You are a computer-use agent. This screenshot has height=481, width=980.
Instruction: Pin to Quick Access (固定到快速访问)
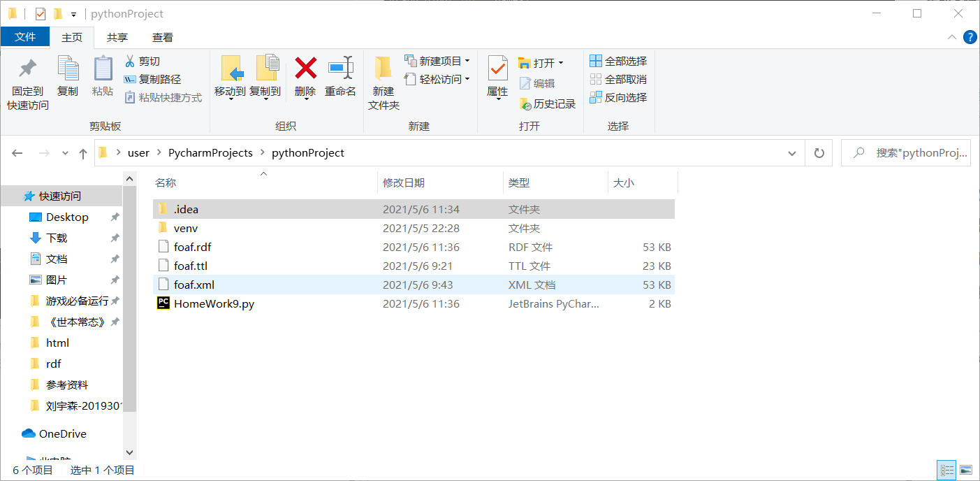pyautogui.click(x=28, y=82)
